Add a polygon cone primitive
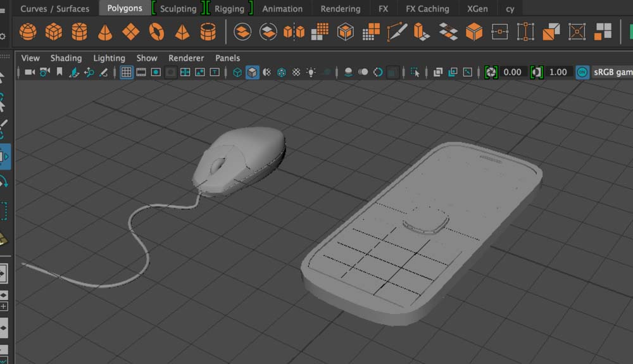The image size is (633, 364). [105, 31]
